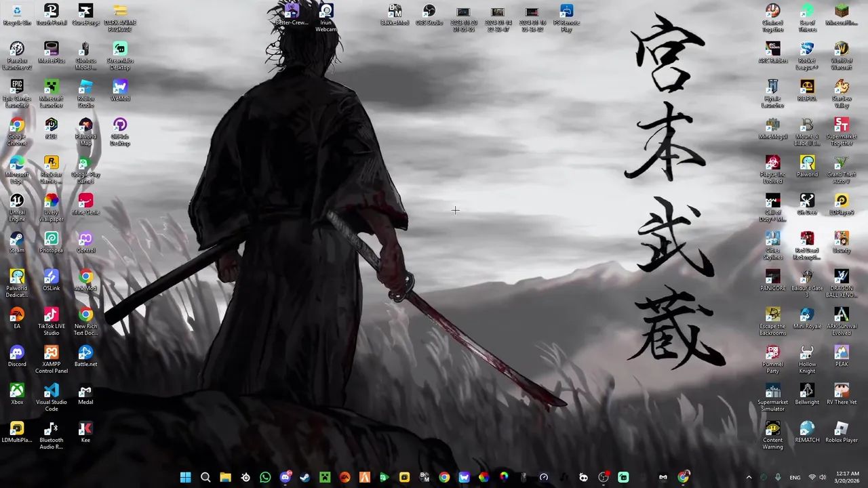Launch ARK Survival Evolved shortcut
This screenshot has width=868, height=488.
pyautogui.click(x=842, y=321)
